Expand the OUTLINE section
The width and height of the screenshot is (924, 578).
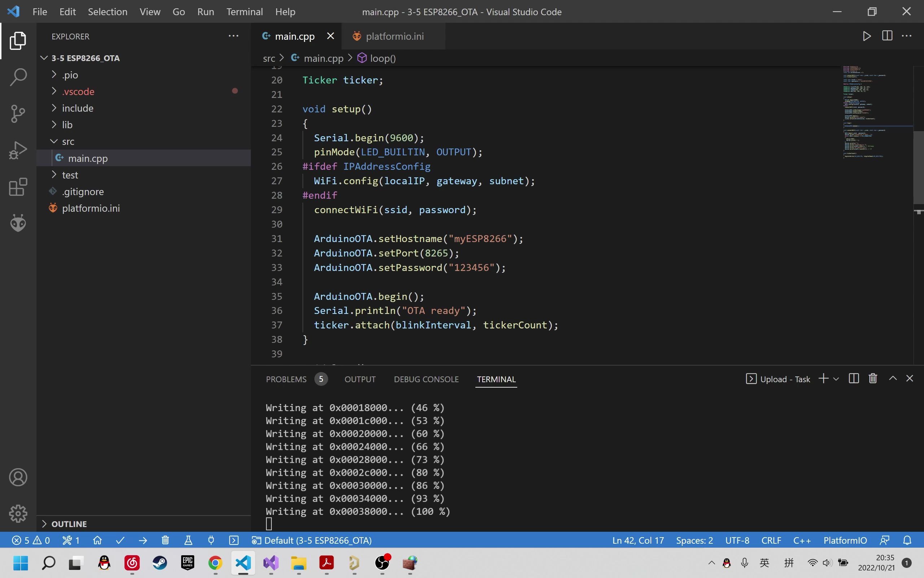pos(144,524)
